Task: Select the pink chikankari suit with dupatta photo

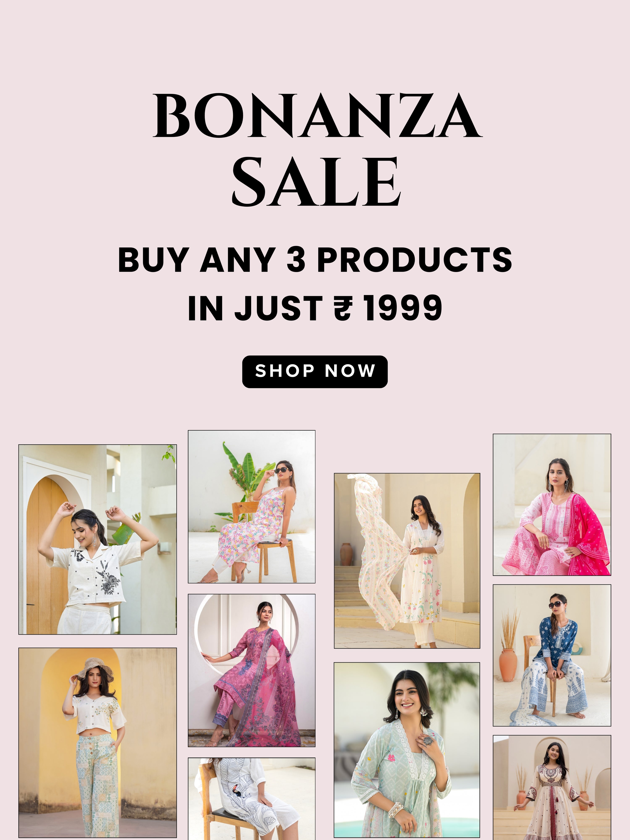Action: coord(552,505)
